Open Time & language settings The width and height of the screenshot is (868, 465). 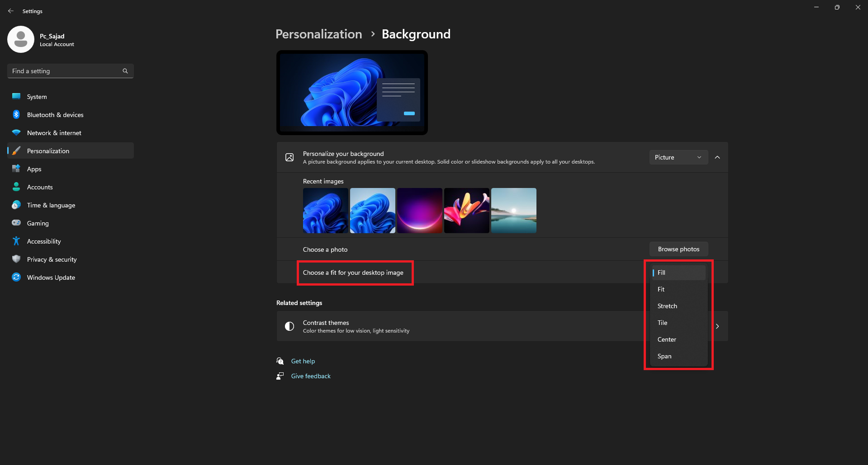click(x=71, y=205)
